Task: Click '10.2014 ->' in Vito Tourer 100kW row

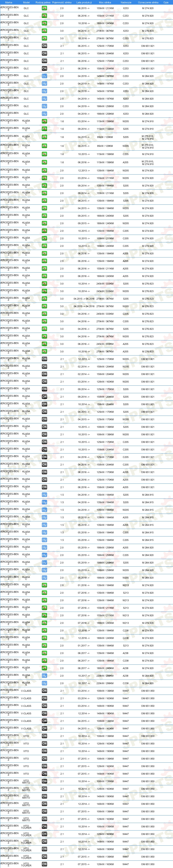Action: coord(84,827)
